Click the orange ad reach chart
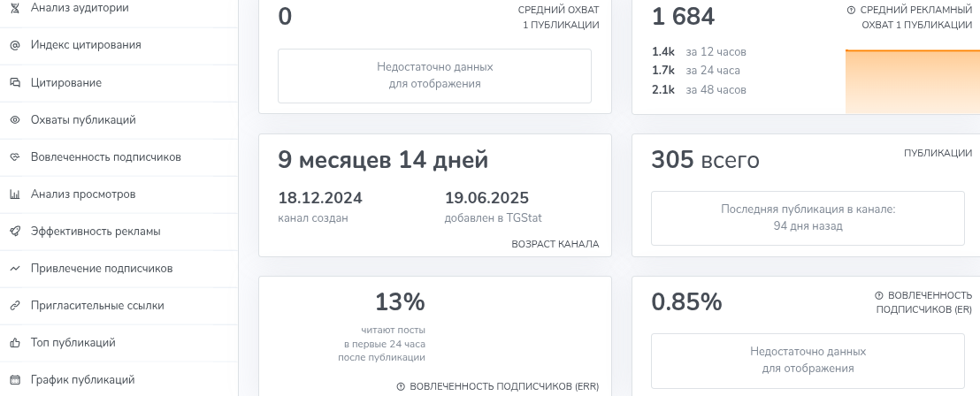Image resolution: width=980 pixels, height=396 pixels. (912, 82)
